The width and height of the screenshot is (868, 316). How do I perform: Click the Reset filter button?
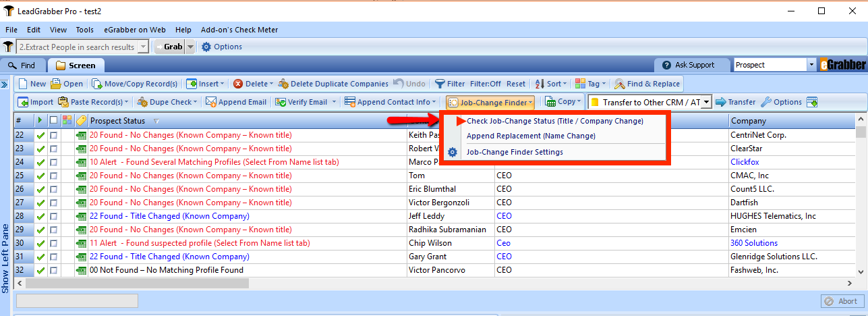point(516,84)
